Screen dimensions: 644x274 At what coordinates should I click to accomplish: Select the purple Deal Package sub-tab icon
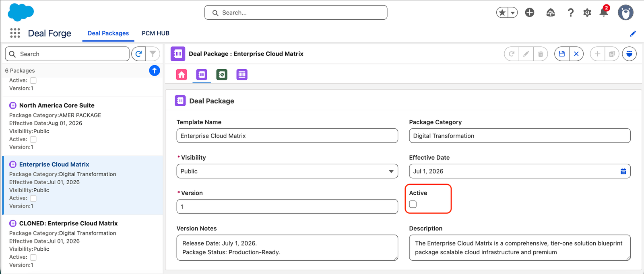[202, 74]
